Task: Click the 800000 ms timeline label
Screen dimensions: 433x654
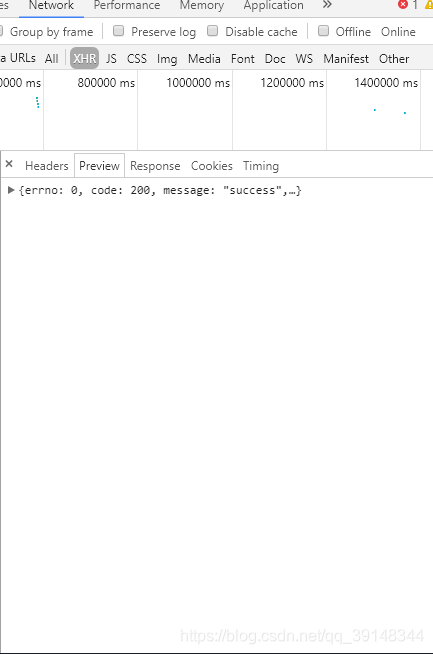Action: (x=106, y=83)
